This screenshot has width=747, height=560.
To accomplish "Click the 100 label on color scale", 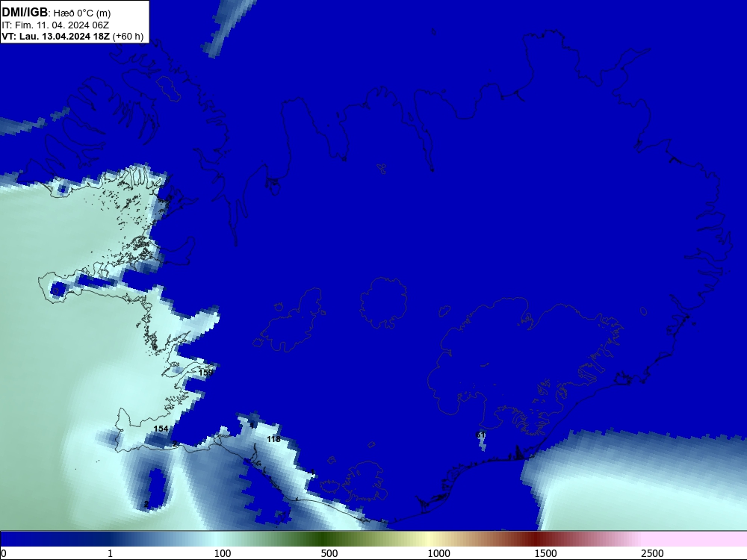I will (223, 553).
